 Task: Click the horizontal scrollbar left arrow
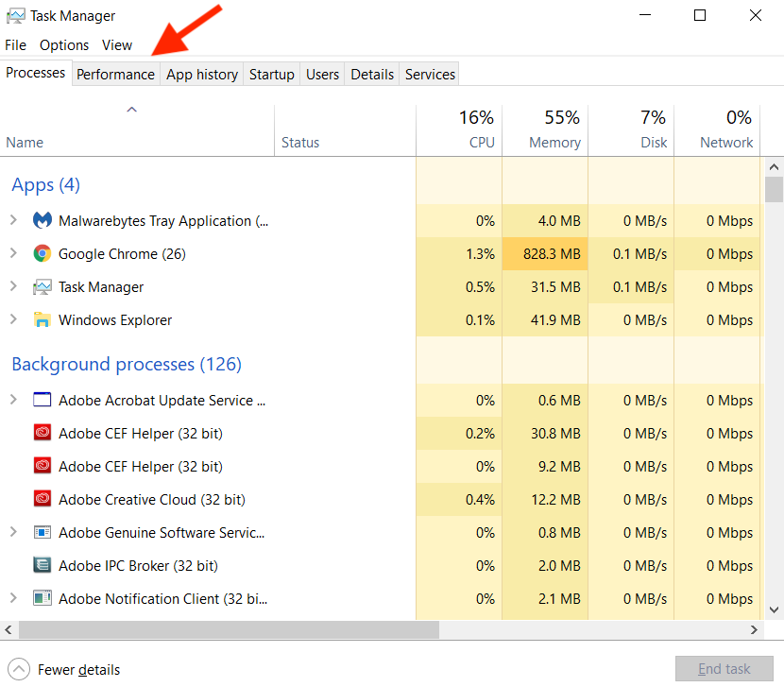(x=9, y=630)
